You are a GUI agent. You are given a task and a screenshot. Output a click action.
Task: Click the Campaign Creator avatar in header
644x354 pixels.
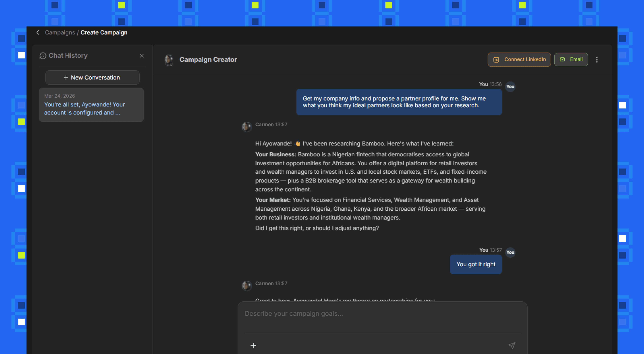tap(169, 60)
